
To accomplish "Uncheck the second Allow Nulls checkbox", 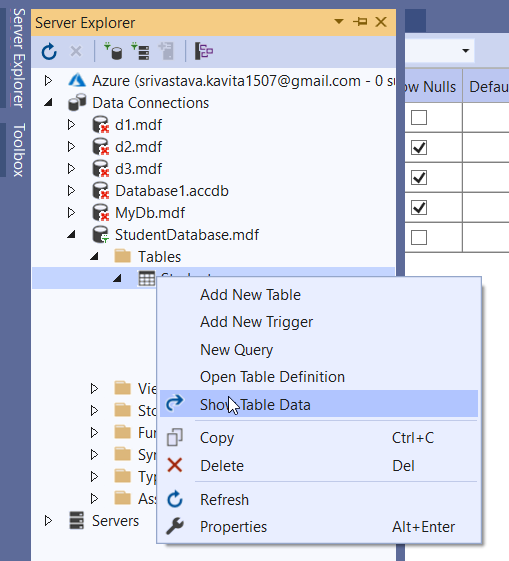I will click(419, 147).
